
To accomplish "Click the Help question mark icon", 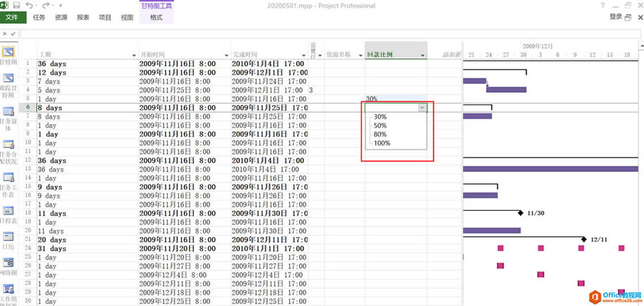I will point(602,6).
